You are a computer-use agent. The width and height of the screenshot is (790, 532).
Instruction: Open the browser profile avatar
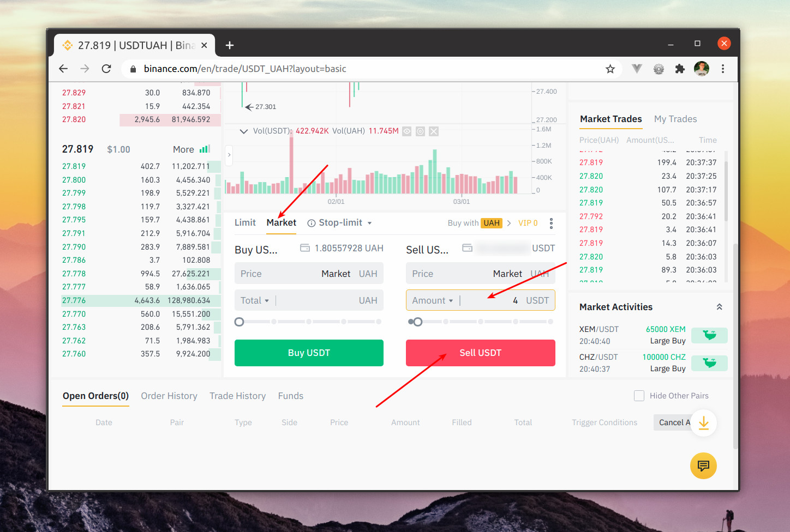point(701,69)
